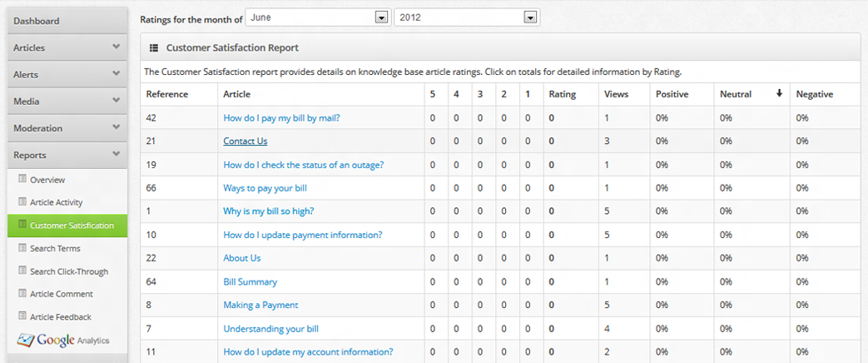Viewport: 868px width, 363px height.
Task: Expand the Alerts sidebar section
Action: pyautogui.click(x=116, y=74)
